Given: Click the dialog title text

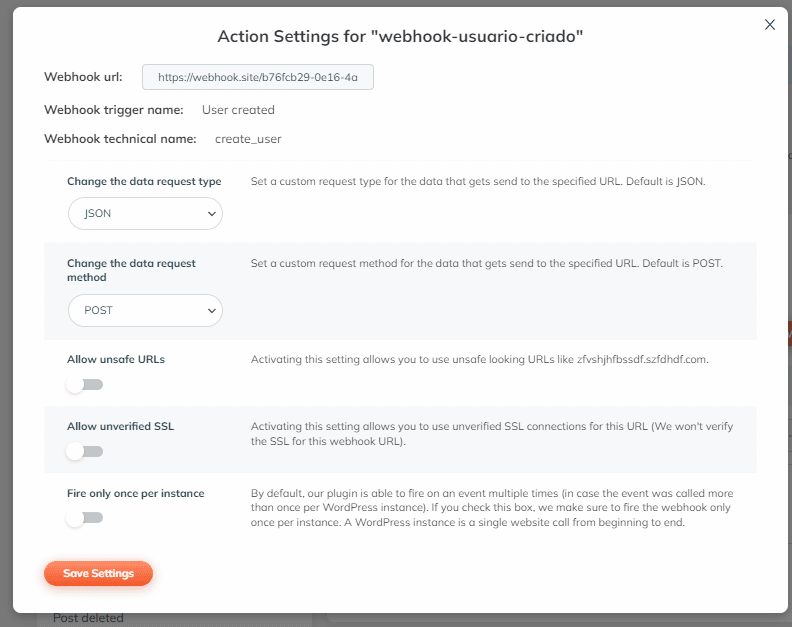Looking at the screenshot, I should (x=400, y=36).
